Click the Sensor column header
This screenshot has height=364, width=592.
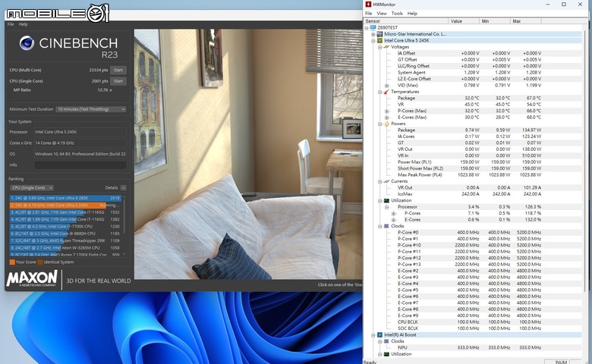tap(406, 21)
